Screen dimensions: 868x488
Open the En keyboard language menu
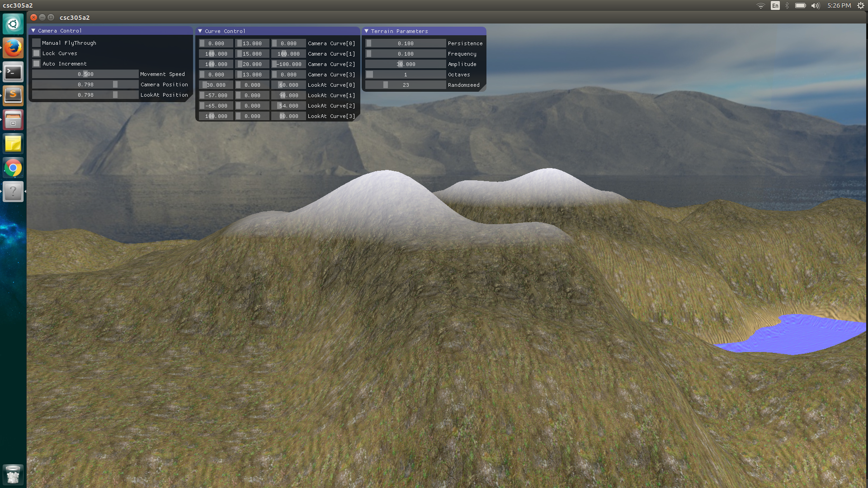click(x=775, y=5)
